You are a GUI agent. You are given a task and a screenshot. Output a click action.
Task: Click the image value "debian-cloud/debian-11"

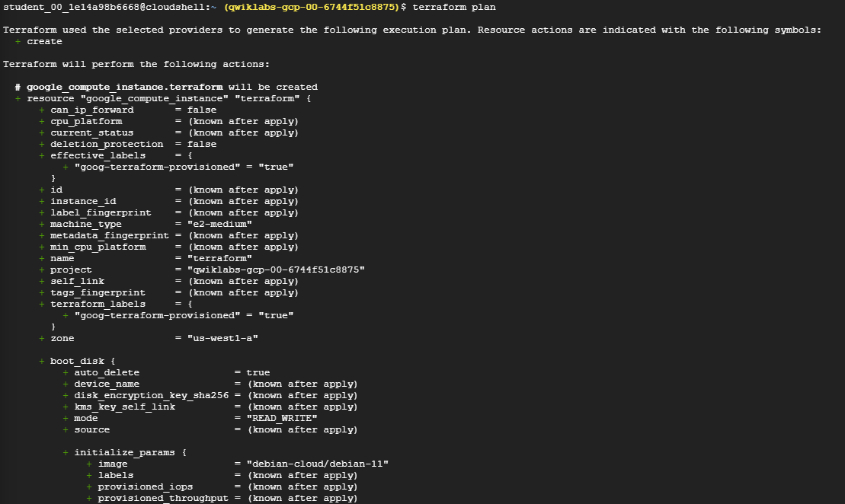pos(318,464)
